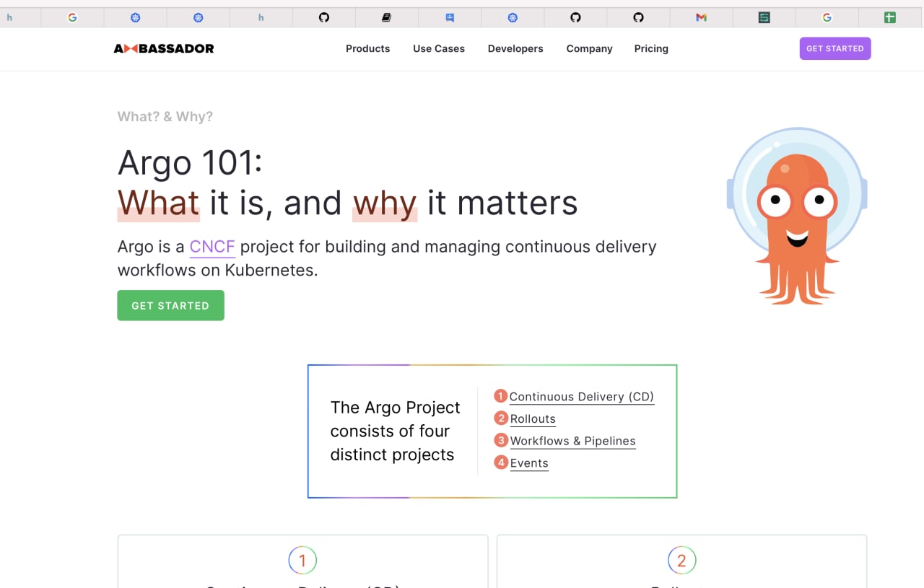Open the Google tab beside the green plus tab
This screenshot has height=588, width=924.
pos(827,17)
